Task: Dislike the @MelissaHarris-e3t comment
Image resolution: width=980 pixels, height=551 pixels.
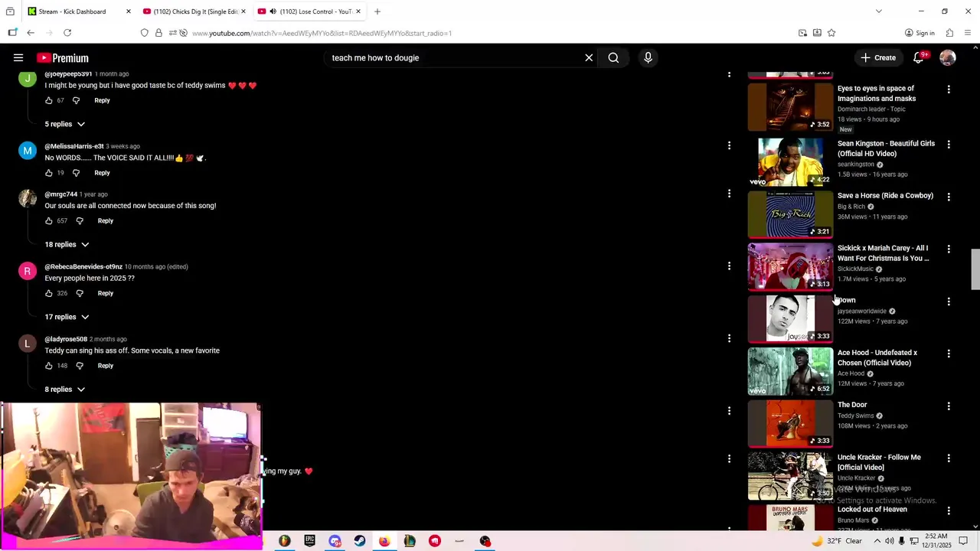Action: click(x=76, y=173)
